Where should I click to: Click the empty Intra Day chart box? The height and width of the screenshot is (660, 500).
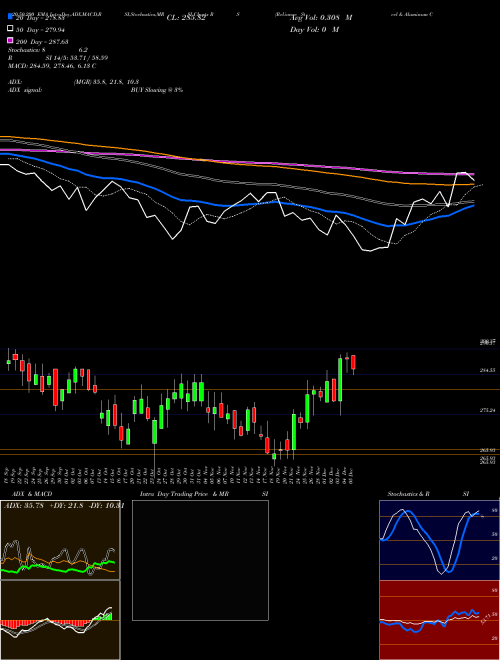pos(200,560)
